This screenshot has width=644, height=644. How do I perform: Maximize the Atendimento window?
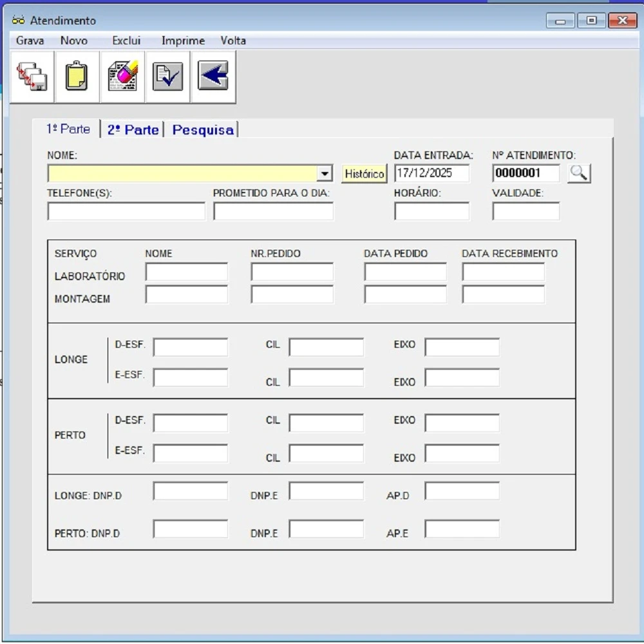pos(591,21)
